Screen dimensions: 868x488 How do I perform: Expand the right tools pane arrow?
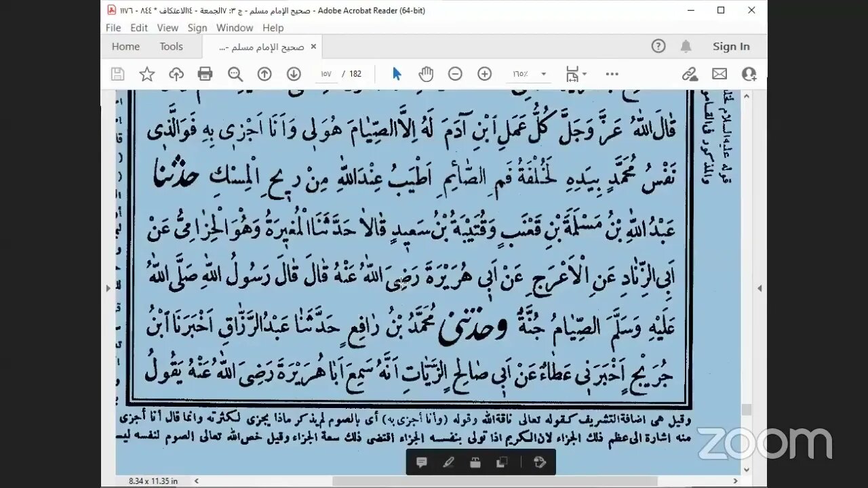pos(759,288)
